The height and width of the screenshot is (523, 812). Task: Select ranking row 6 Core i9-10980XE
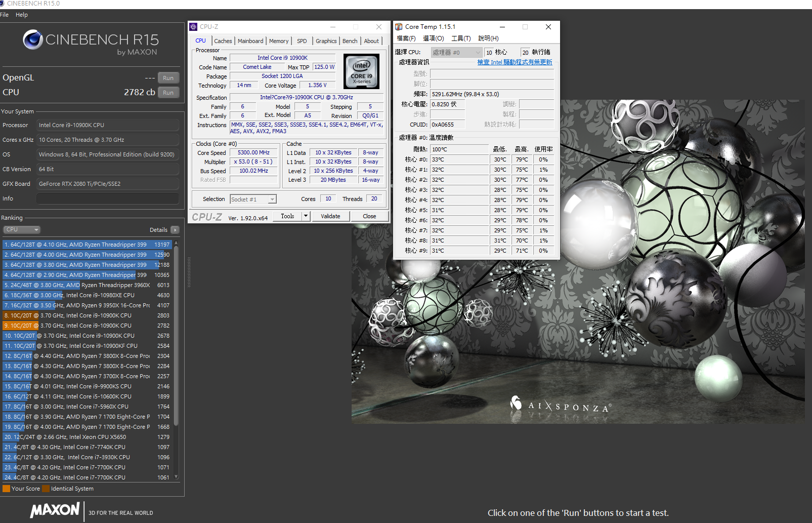(87, 295)
